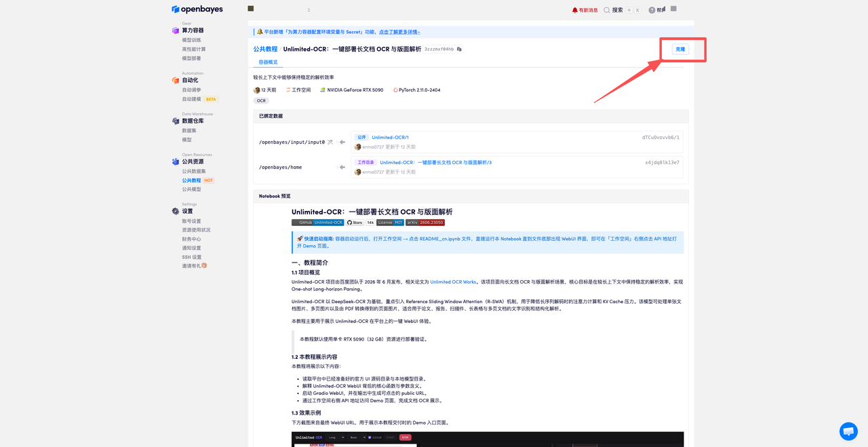Screen dimensions: 868x447
Task: Click the user avatar at top right
Action: [x=673, y=9]
